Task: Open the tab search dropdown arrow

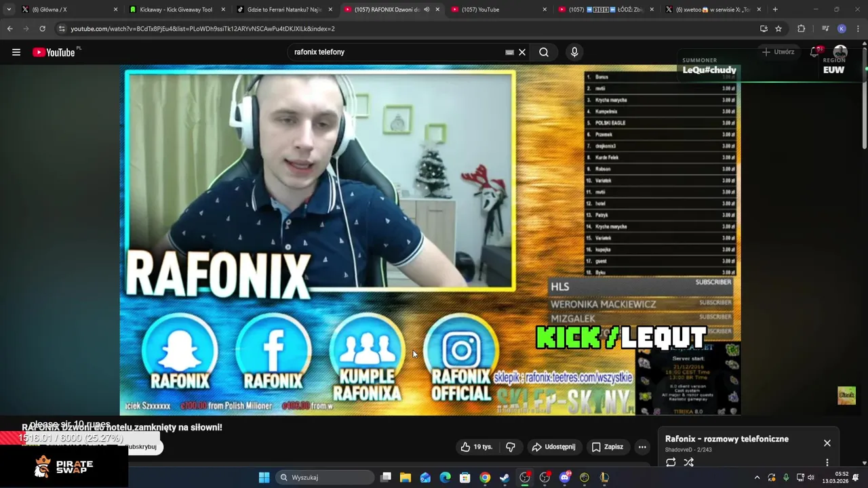Action: click(x=9, y=9)
